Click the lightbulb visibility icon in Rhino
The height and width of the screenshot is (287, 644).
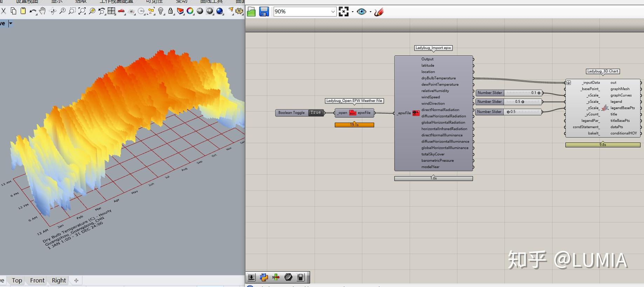161,11
